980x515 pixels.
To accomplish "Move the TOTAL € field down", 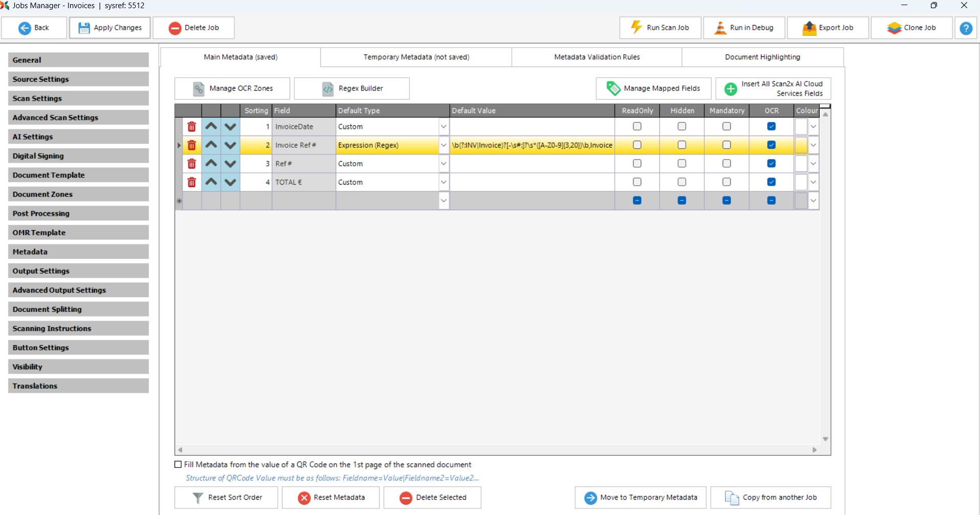I will click(x=230, y=182).
